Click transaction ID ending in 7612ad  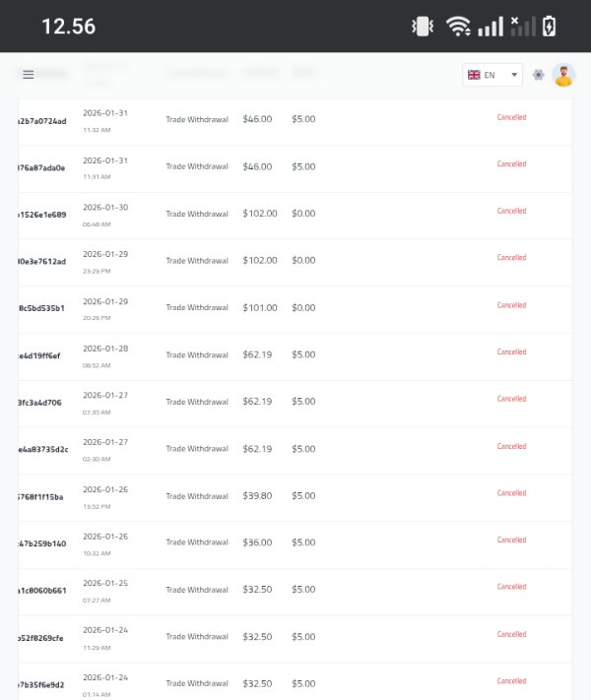(42, 262)
